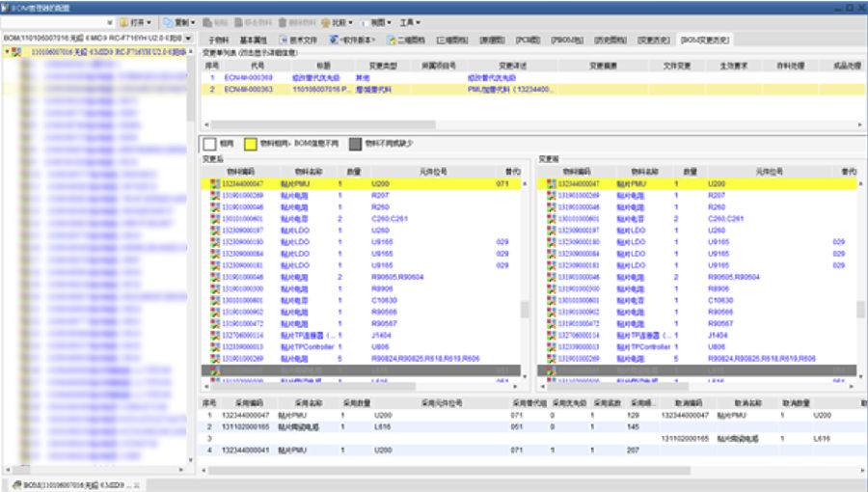Image resolution: width=868 pixels, height=492 pixels.
Task: Click the white 相同 legend swatch
Action: [209, 143]
